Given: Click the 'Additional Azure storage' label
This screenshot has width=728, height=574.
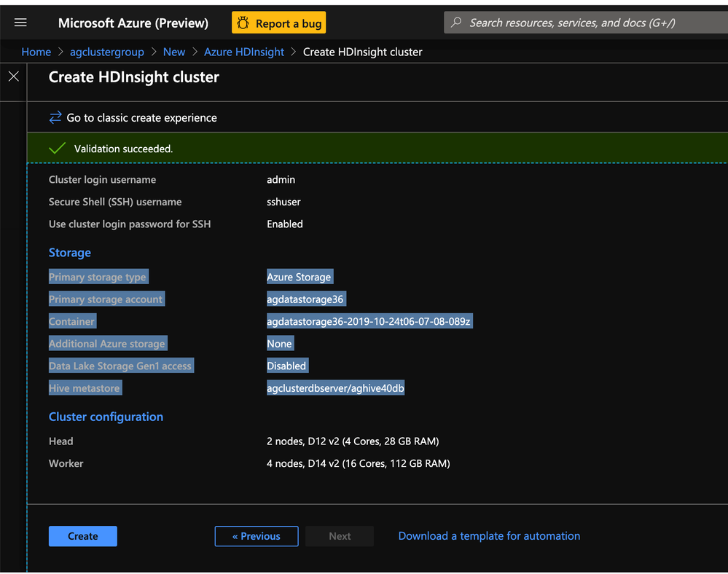Looking at the screenshot, I should (x=108, y=343).
